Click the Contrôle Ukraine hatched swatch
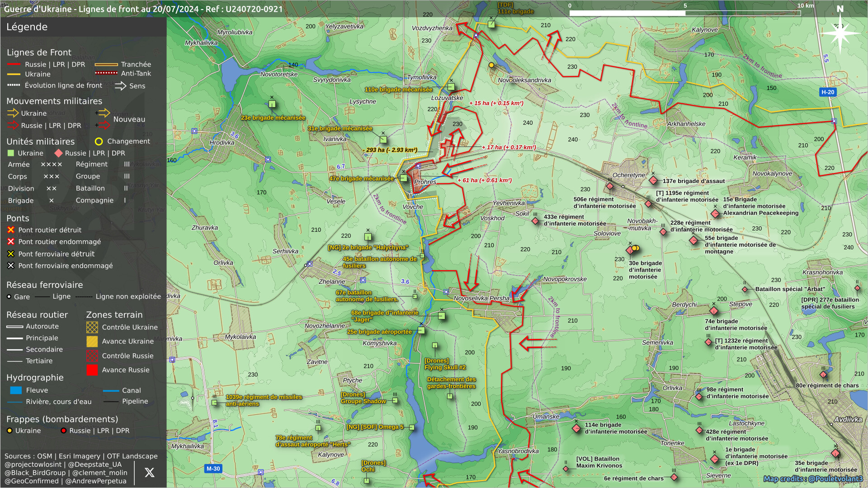Screen dimensions: 868x488 pos(92,327)
